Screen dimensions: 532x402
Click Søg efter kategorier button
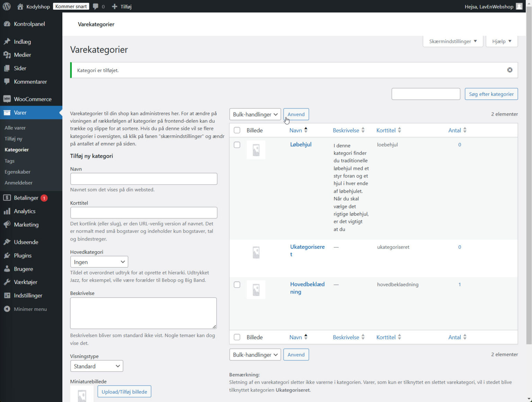[x=491, y=94]
